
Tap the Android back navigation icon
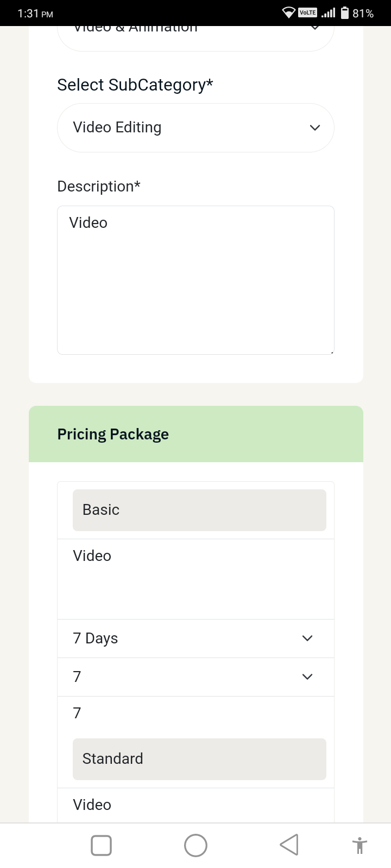[289, 845]
